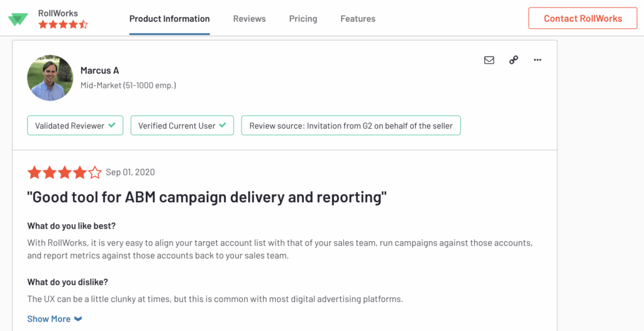Image resolution: width=644 pixels, height=331 pixels.
Task: Click the 'What do you dislike?' heading
Action: 68,282
